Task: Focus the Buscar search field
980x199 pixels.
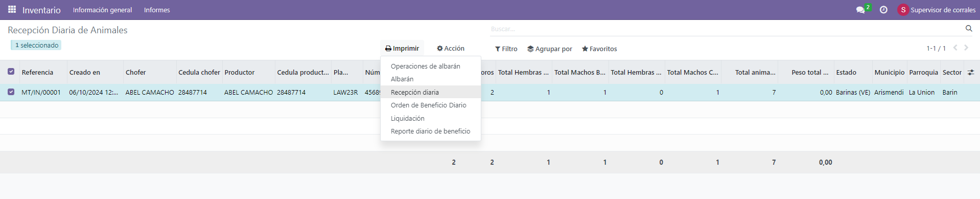Action: pyautogui.click(x=726, y=29)
